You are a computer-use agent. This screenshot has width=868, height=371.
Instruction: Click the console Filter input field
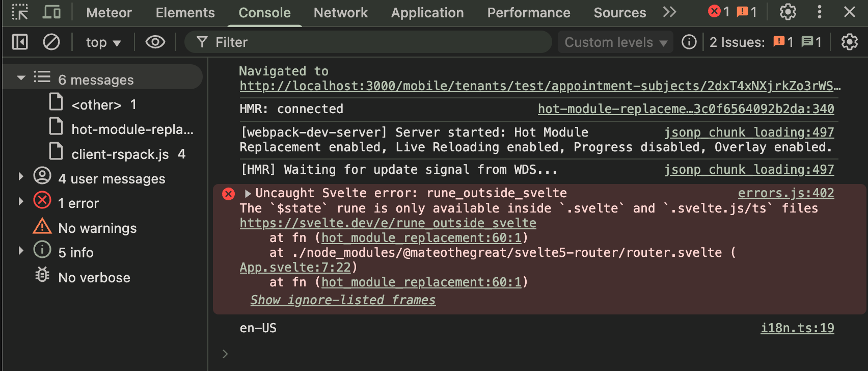377,42
